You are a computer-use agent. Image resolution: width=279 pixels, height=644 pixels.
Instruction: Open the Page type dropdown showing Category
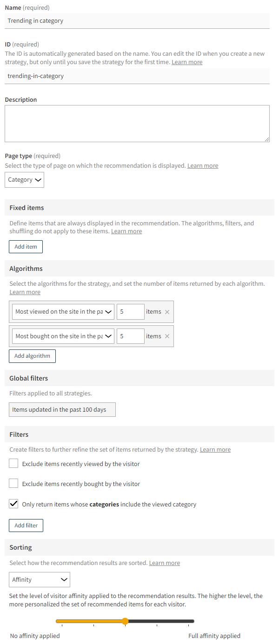[x=24, y=180]
